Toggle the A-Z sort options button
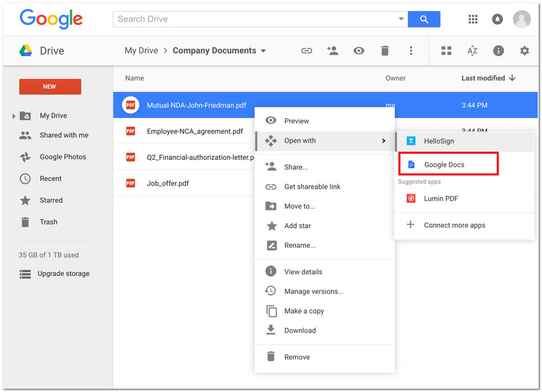The image size is (542, 392). click(472, 51)
